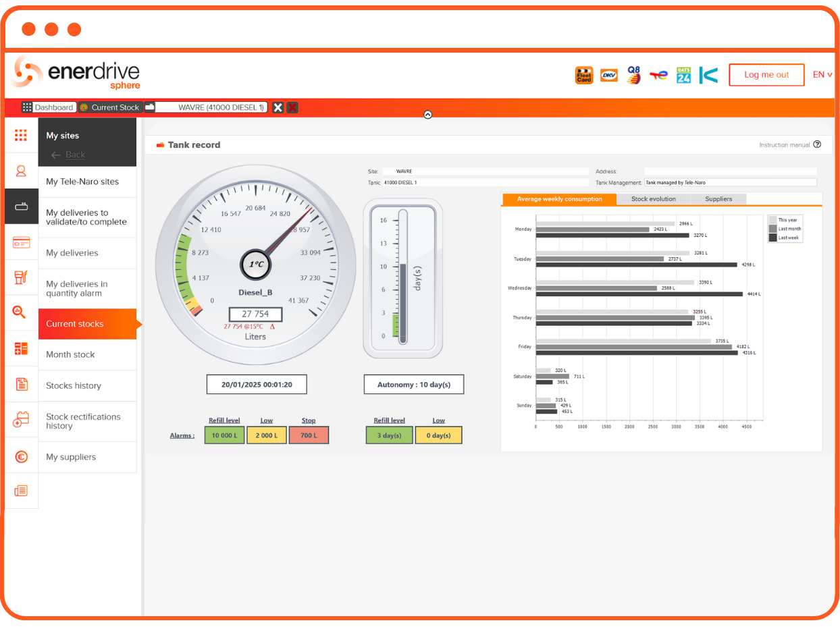This screenshot has width=840, height=629.
Task: Select the DATS 24 card icon
Action: pos(683,76)
